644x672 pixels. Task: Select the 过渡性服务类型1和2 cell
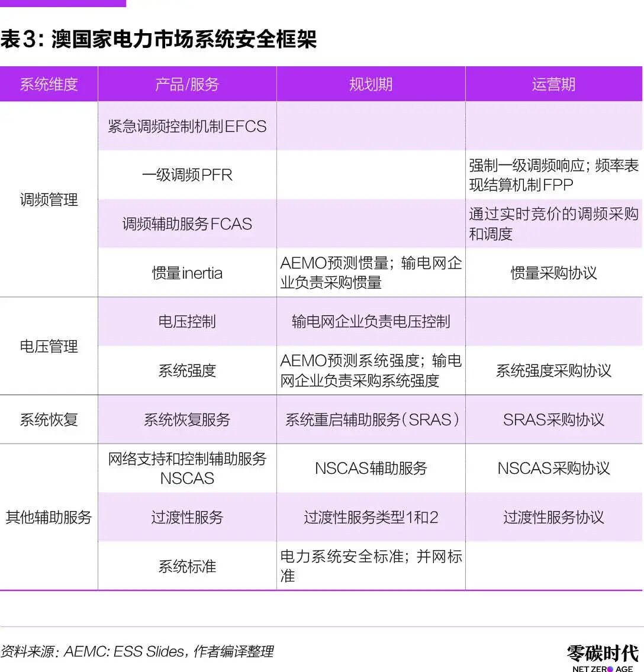(371, 518)
